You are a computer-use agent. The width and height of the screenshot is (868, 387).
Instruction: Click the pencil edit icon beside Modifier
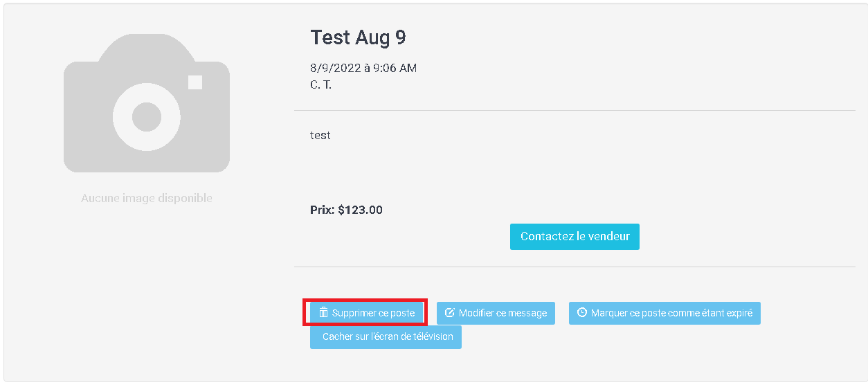coord(450,313)
